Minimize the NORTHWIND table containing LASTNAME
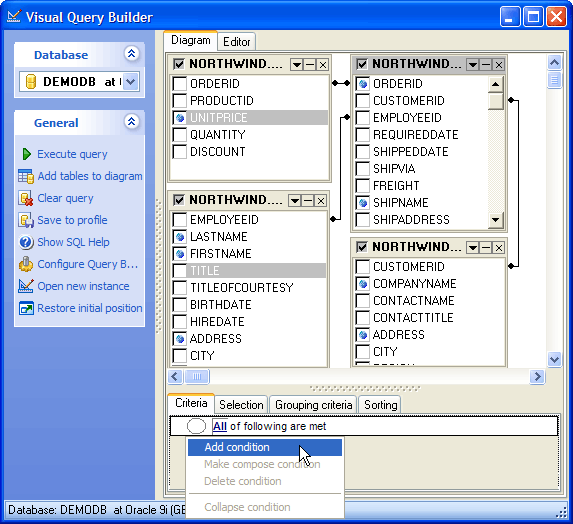The image size is (573, 524). coord(308,201)
